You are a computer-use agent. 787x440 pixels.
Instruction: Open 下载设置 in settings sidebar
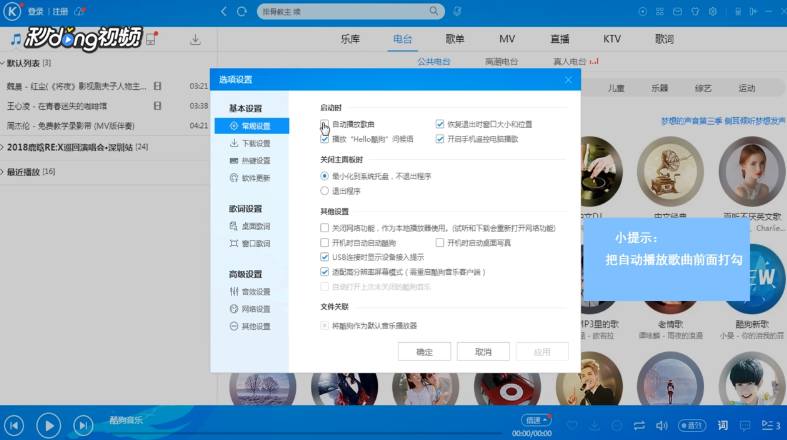point(251,143)
